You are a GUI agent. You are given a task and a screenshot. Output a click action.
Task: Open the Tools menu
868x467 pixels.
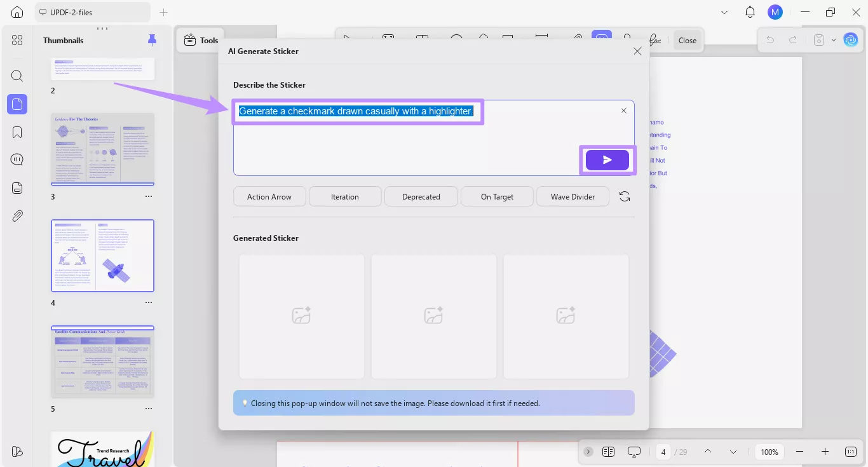tap(201, 40)
